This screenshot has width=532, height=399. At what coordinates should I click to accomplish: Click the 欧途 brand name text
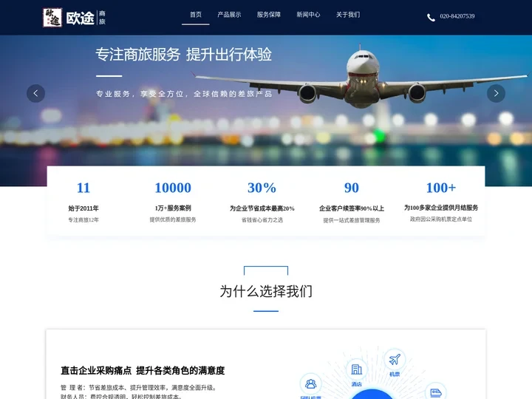point(80,18)
